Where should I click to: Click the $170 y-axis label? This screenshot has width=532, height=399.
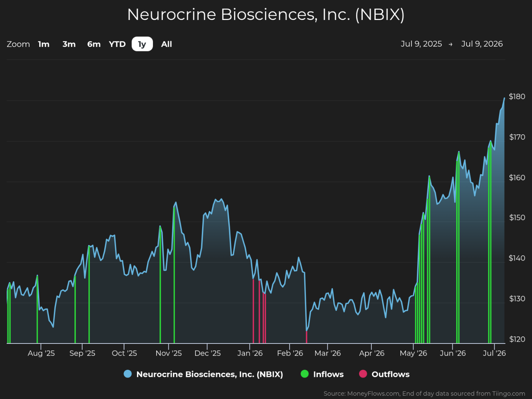pyautogui.click(x=517, y=137)
